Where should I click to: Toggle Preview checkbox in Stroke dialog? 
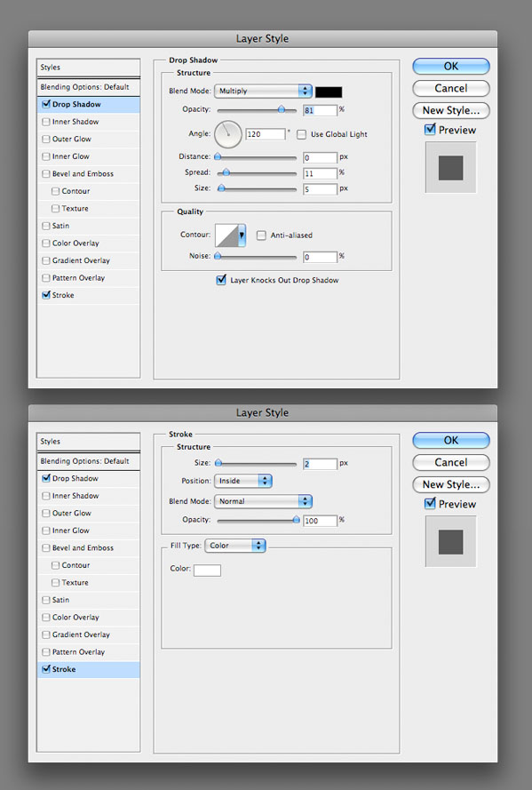point(431,503)
